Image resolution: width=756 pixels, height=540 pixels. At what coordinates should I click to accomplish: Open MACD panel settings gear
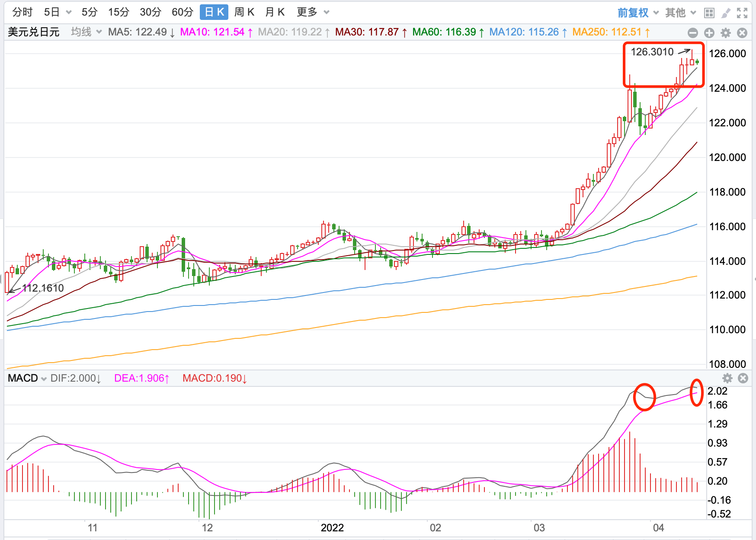(727, 379)
